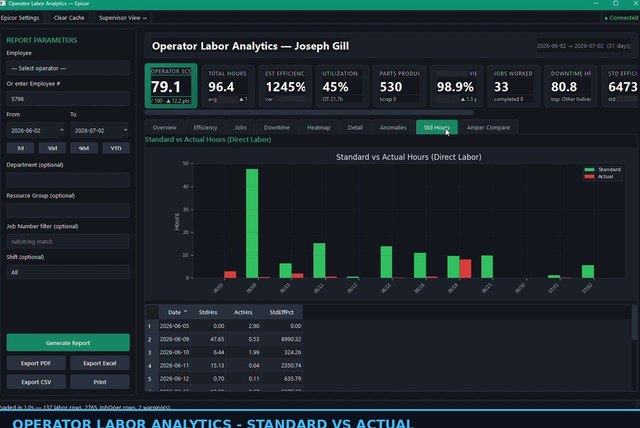Open the To date picker 2026-07-02

pos(100,130)
